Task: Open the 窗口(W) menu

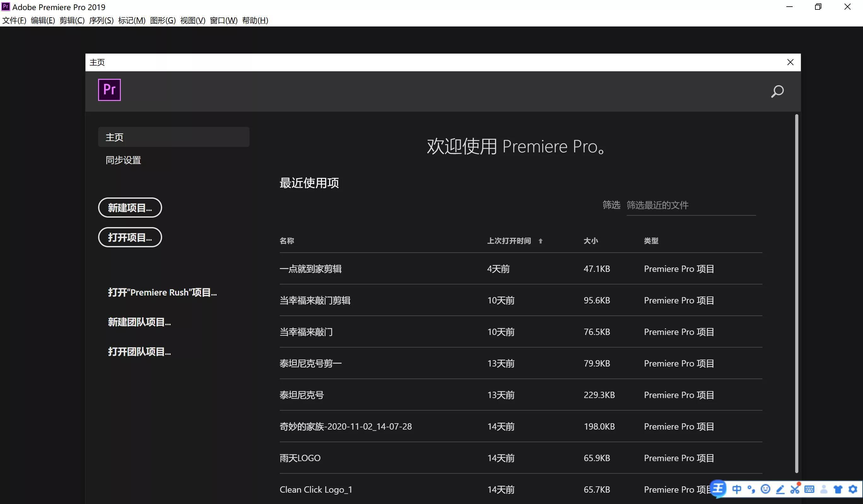Action: click(x=224, y=21)
